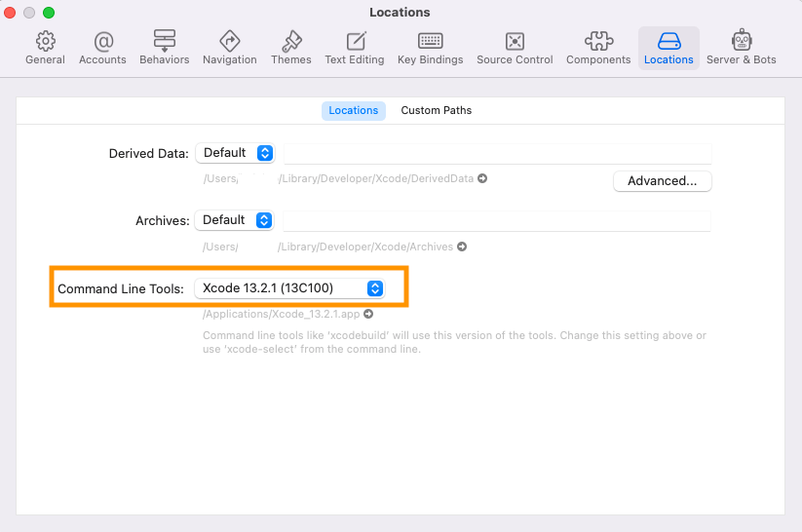Open the Text Editing preferences pane

(355, 48)
